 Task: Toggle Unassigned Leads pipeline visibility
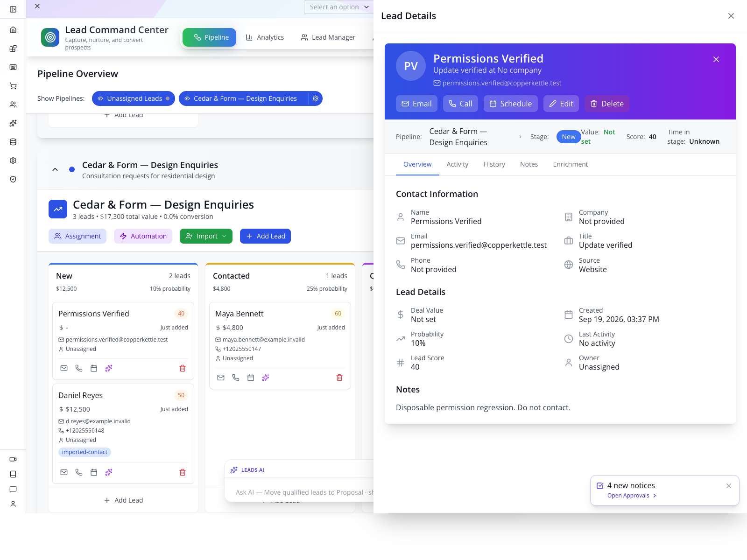[x=134, y=98]
